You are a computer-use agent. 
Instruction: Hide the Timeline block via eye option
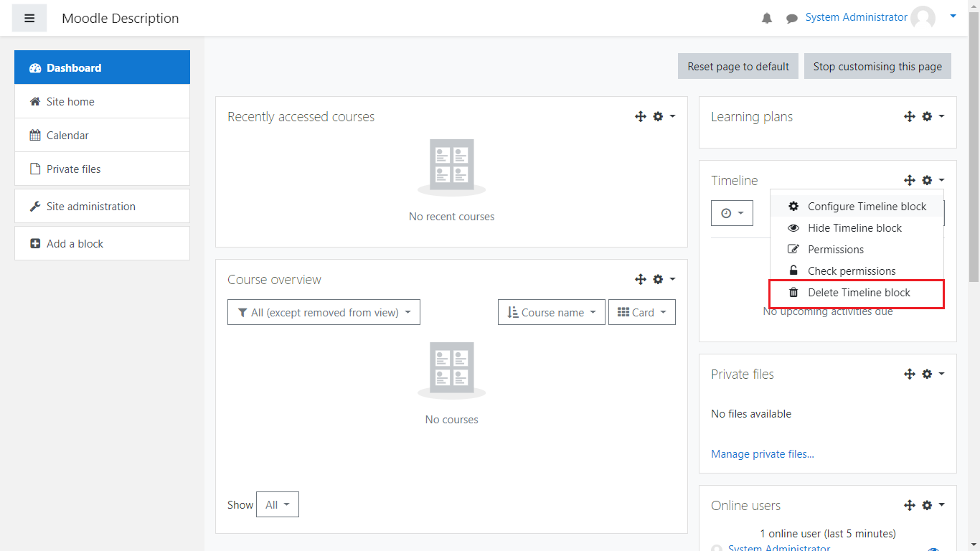tap(854, 228)
